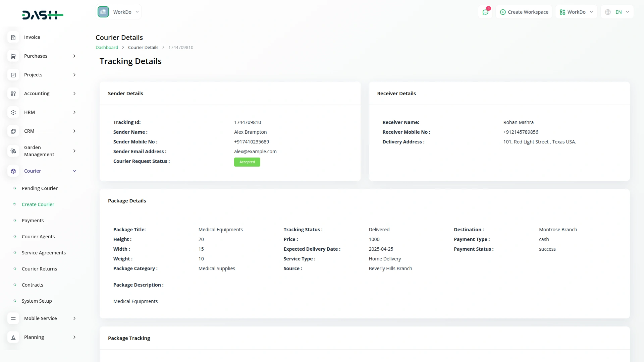Open the EN language dropdown
This screenshot has width=644, height=362.
click(x=617, y=12)
